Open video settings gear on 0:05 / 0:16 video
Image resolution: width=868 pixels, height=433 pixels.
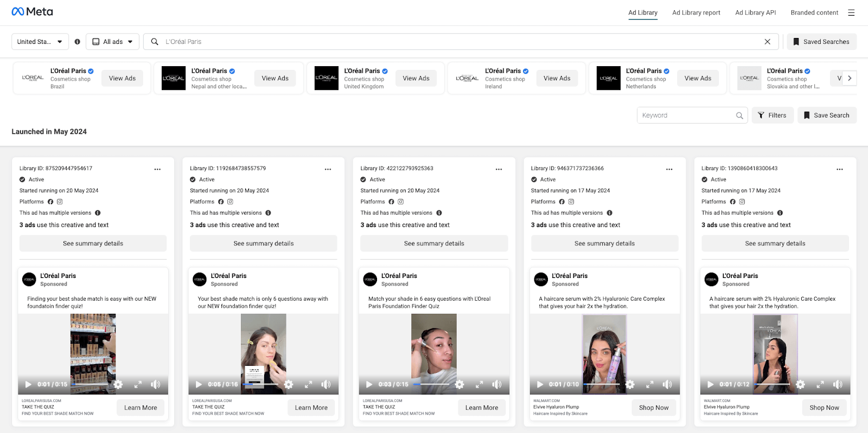coord(289,384)
